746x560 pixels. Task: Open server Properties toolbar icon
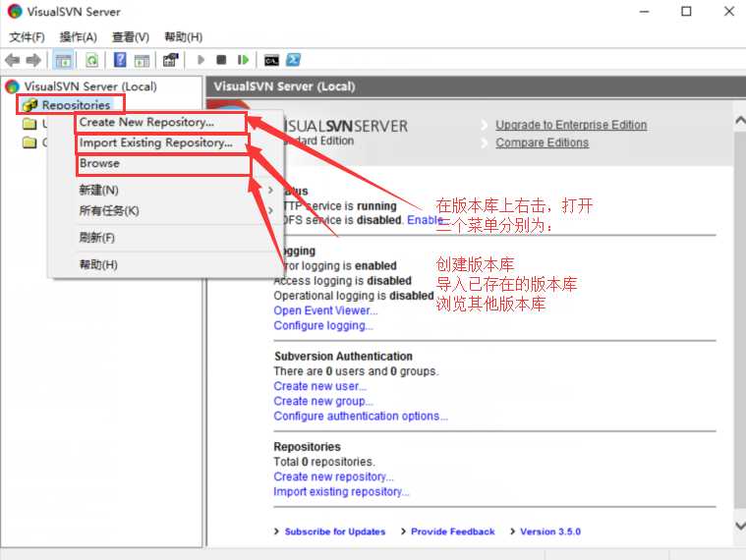point(170,60)
